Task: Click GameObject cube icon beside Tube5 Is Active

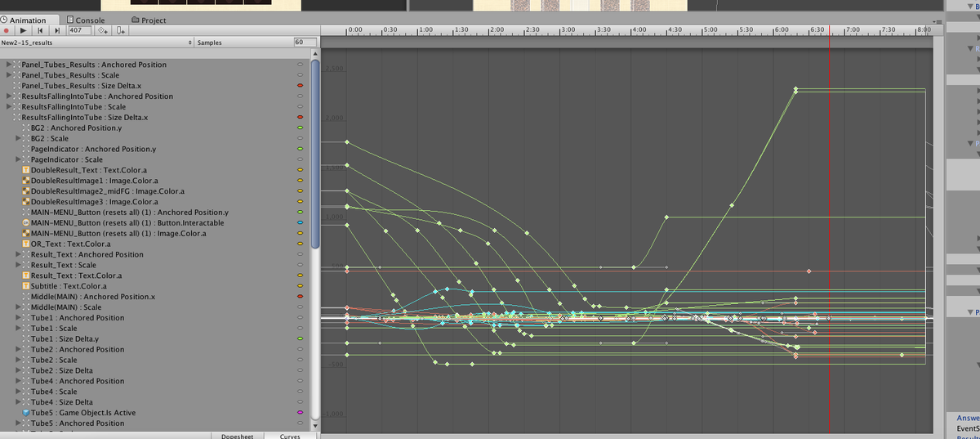Action: pos(26,413)
